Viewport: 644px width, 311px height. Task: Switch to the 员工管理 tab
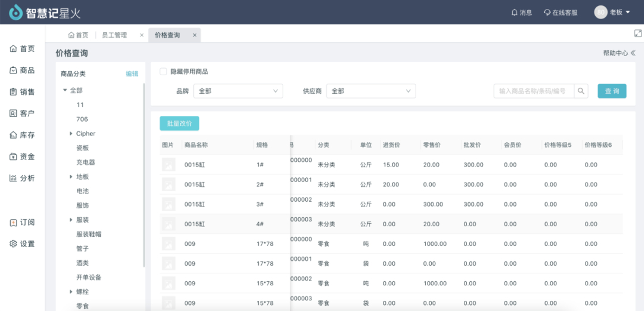[x=114, y=35]
